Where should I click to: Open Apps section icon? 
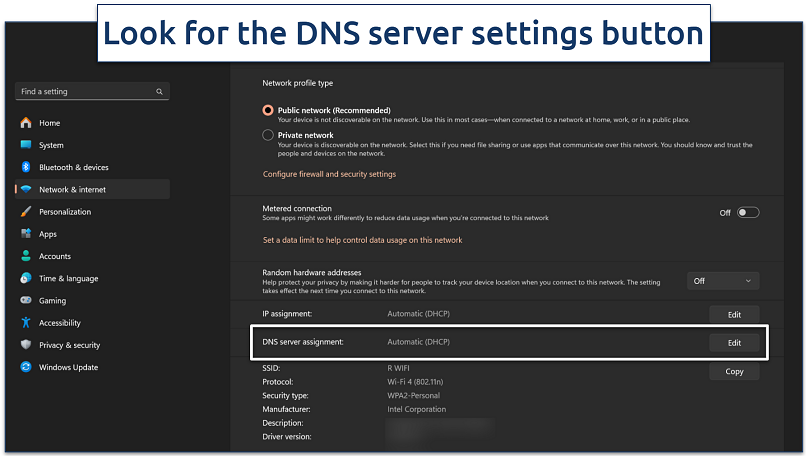point(26,234)
